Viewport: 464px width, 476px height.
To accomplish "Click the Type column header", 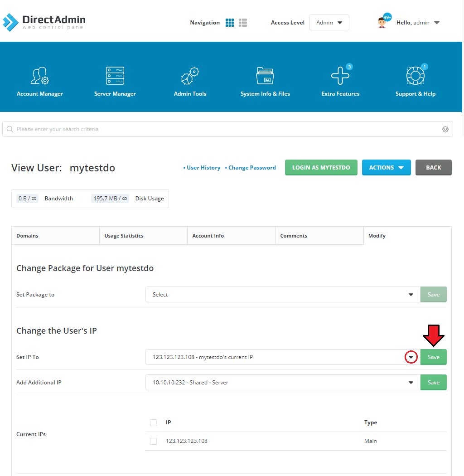I will 371,423.
